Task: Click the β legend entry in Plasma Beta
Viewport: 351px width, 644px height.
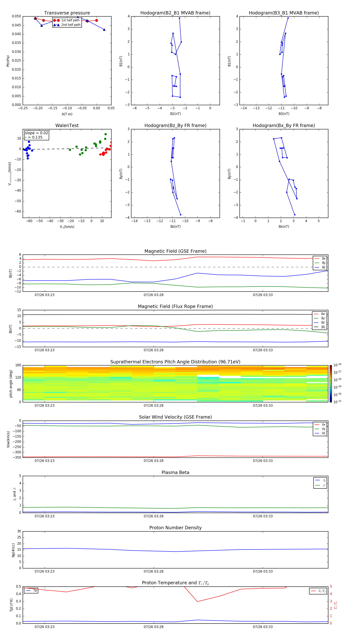Action: (x=320, y=486)
